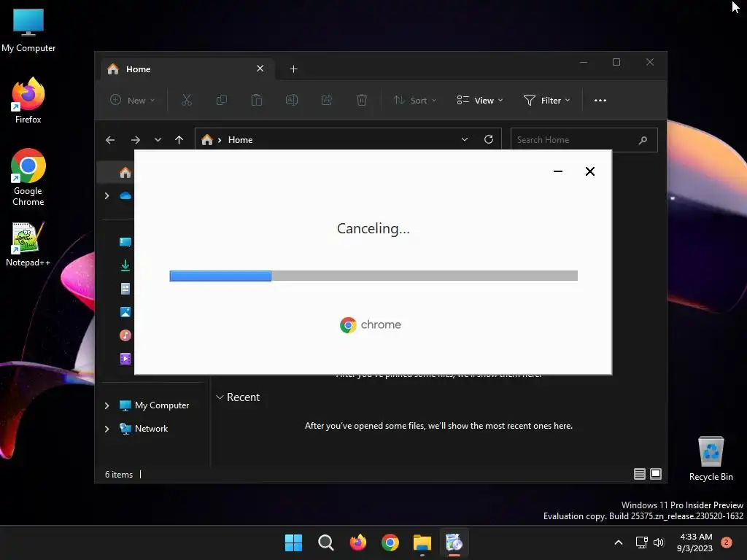The width and height of the screenshot is (747, 560).
Task: Click the Copy icon in Explorer toolbar
Action: tap(222, 100)
